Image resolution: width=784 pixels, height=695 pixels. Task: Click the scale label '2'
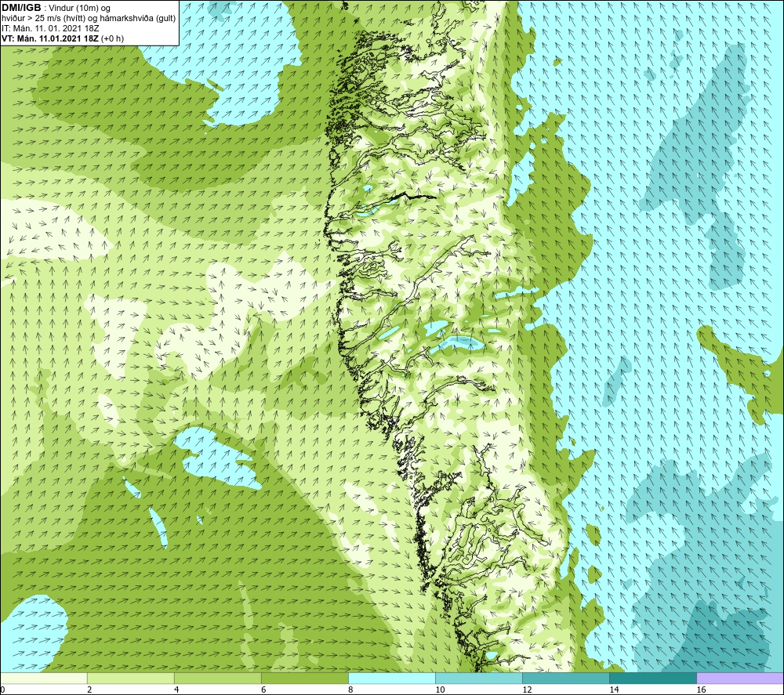[x=89, y=690]
